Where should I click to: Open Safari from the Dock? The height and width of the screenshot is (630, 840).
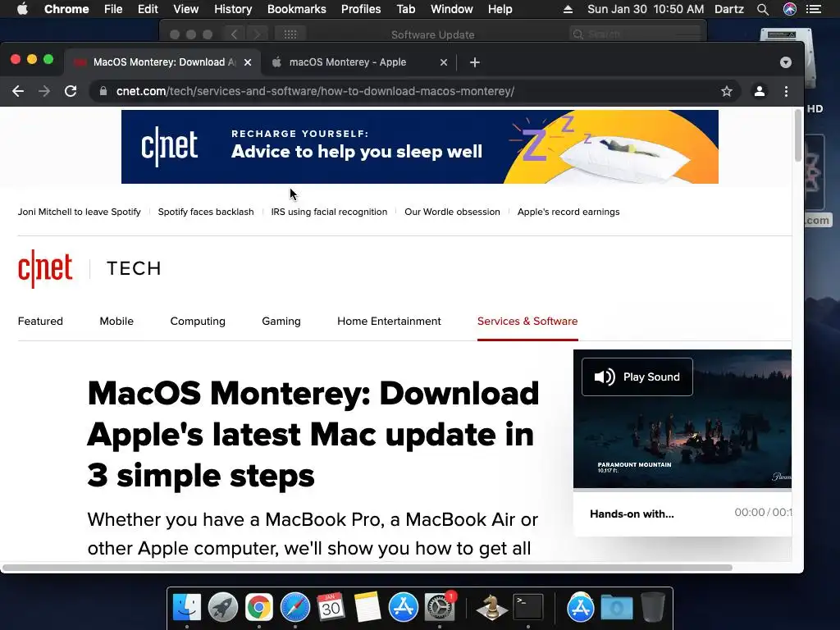pyautogui.click(x=295, y=607)
